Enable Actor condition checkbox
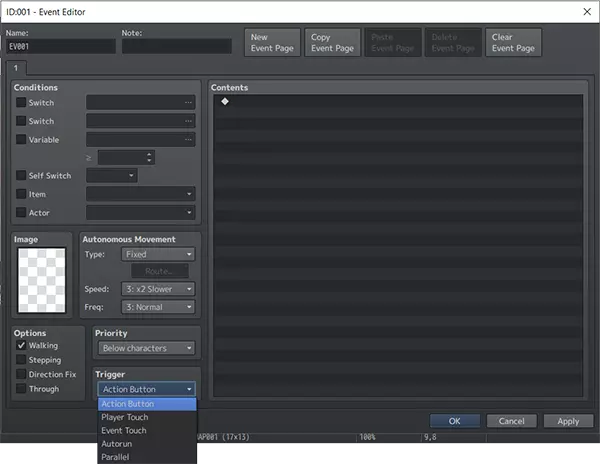The image size is (600, 464). pos(21,212)
